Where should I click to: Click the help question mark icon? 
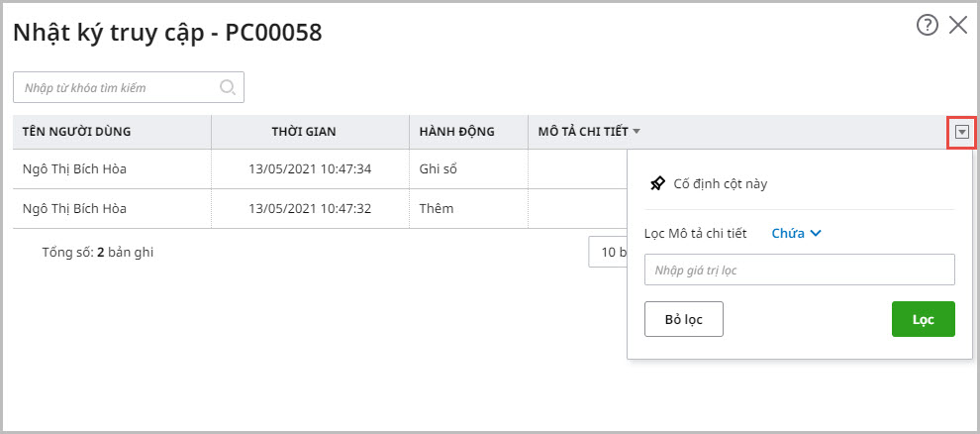(x=927, y=26)
